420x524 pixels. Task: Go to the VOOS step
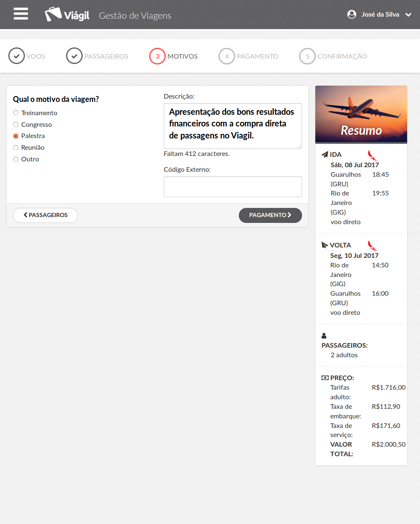point(36,56)
